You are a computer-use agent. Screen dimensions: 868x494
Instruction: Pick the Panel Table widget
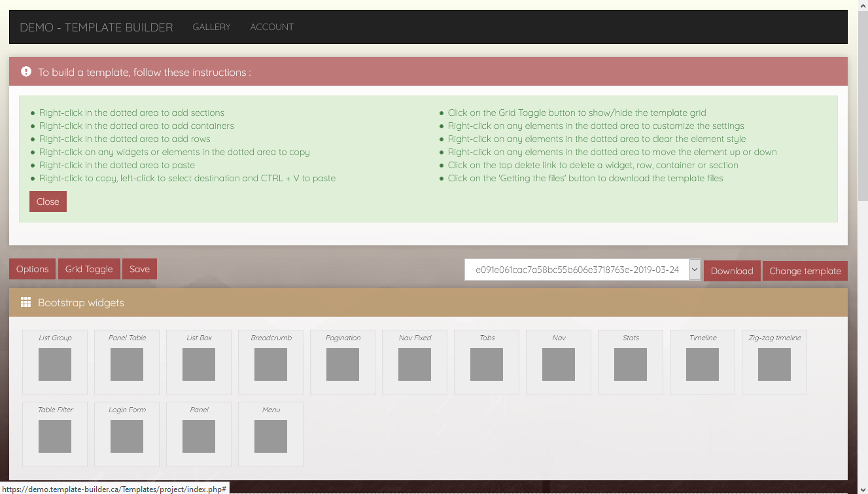pos(127,362)
